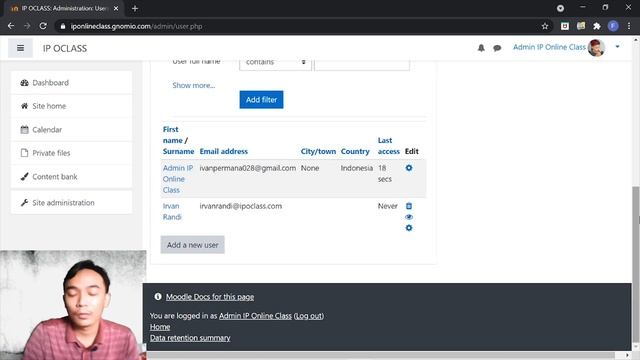Viewport: 640px width, 360px height.
Task: Open Irvan Randi user profile
Action: coord(172,211)
